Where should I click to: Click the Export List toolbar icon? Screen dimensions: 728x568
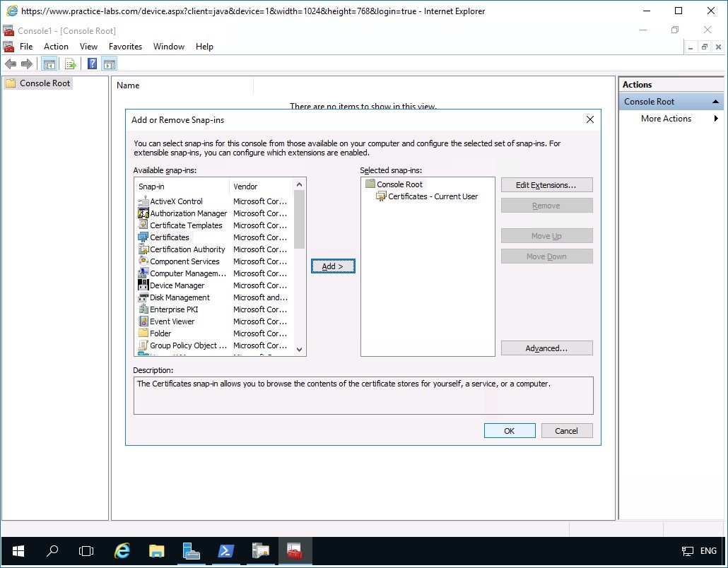(x=69, y=63)
